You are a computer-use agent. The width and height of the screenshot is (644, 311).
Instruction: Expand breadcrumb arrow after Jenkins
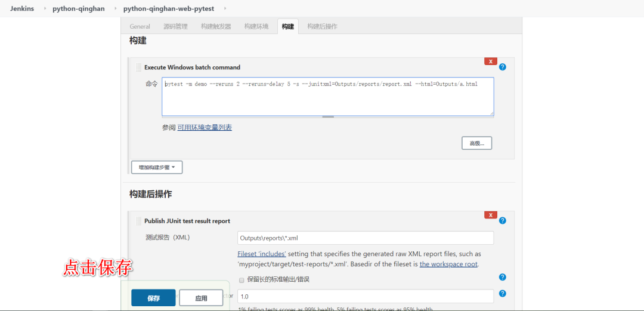pos(45,8)
